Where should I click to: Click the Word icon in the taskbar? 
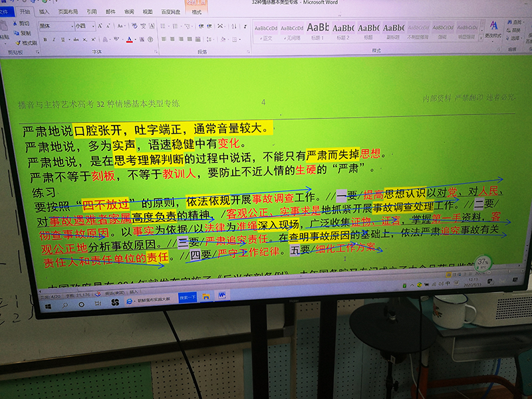[x=221, y=295]
